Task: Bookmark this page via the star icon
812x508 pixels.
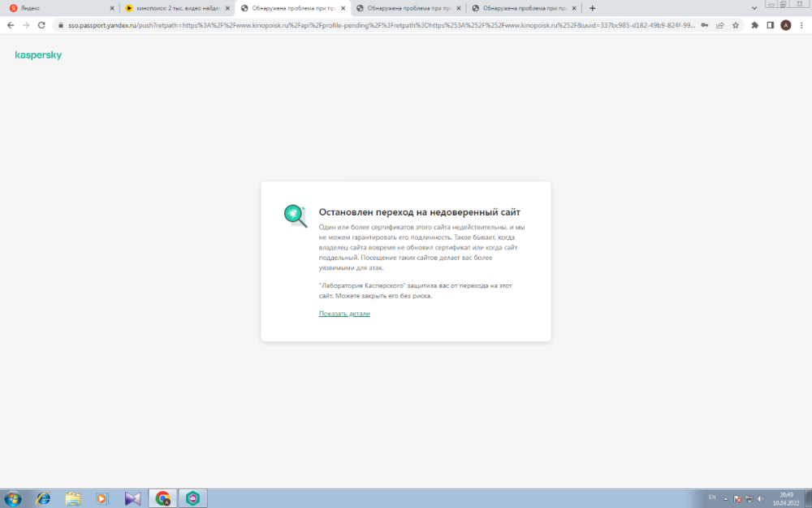Action: coord(734,24)
